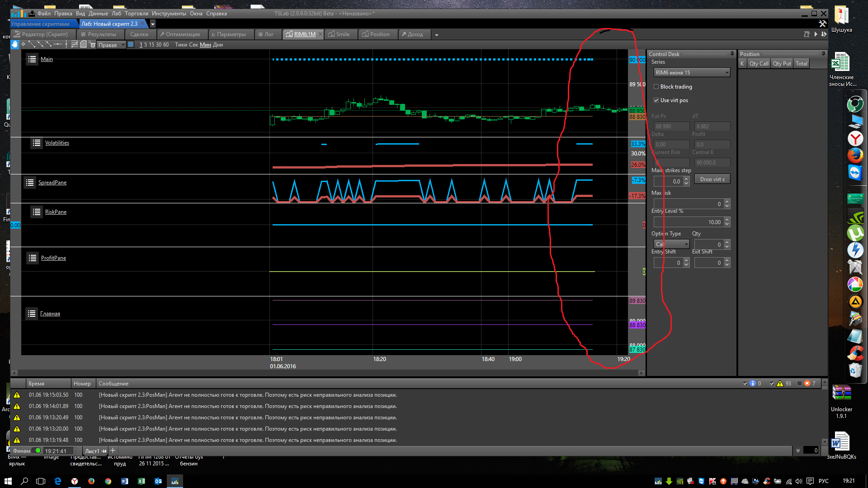Switch to the Smile tab
Viewport: 868px width, 488px height.
[x=342, y=34]
